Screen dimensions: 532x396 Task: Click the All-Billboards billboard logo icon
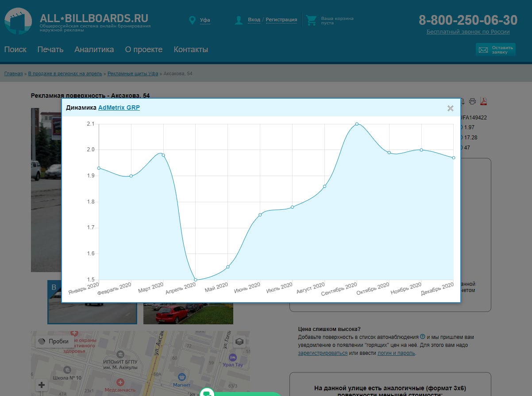pos(18,21)
